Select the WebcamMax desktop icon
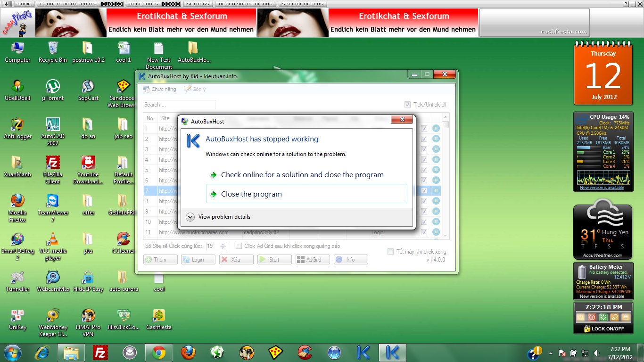The width and height of the screenshot is (644, 362). (53, 281)
